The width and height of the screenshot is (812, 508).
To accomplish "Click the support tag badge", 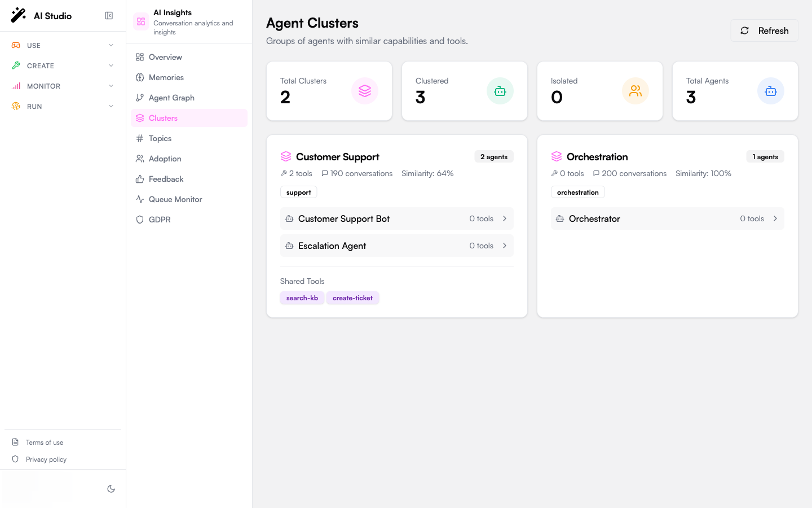I will pyautogui.click(x=298, y=192).
